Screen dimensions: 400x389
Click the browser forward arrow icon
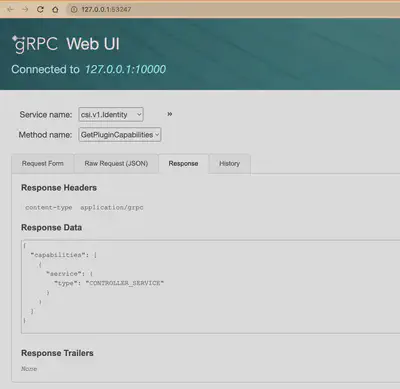(25, 9)
